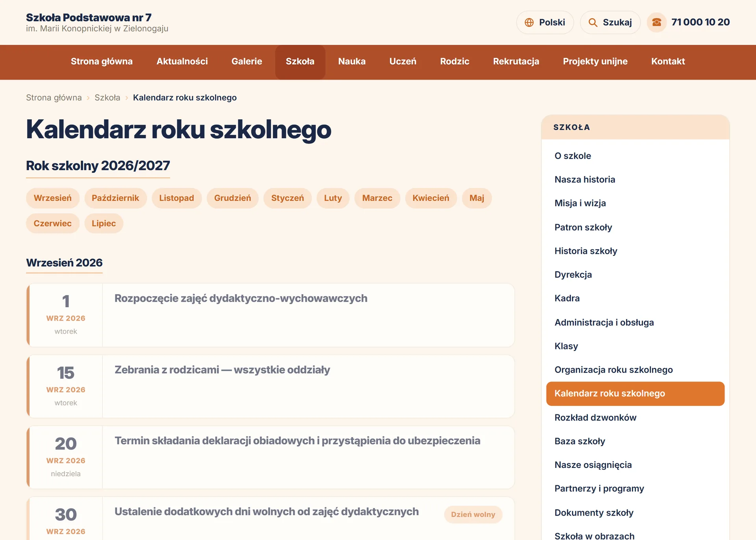The width and height of the screenshot is (756, 540).
Task: Click the Szkoła Podstawowa nr 7 logo title
Action: (x=89, y=17)
